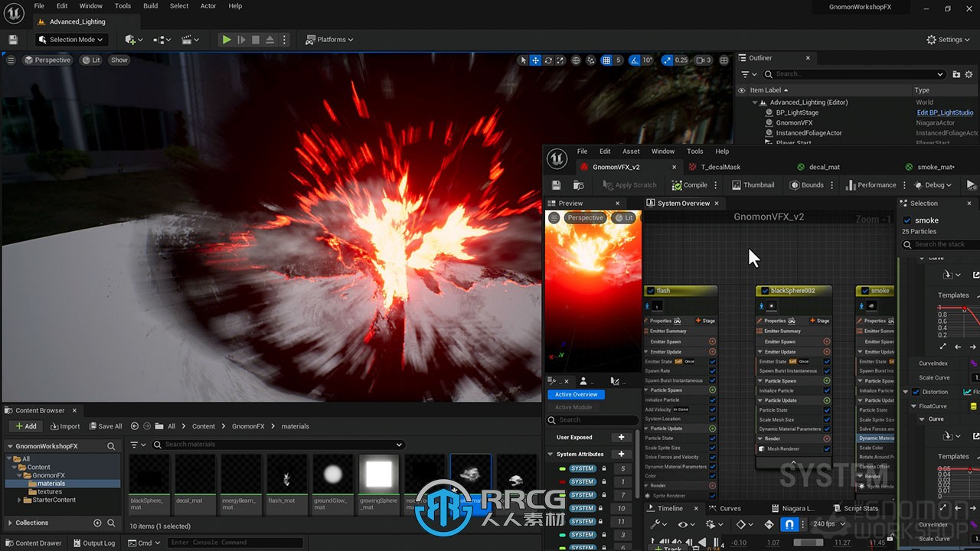The image size is (980, 551).
Task: Activate the Scale tool in viewport toolbar
Action: (560, 60)
